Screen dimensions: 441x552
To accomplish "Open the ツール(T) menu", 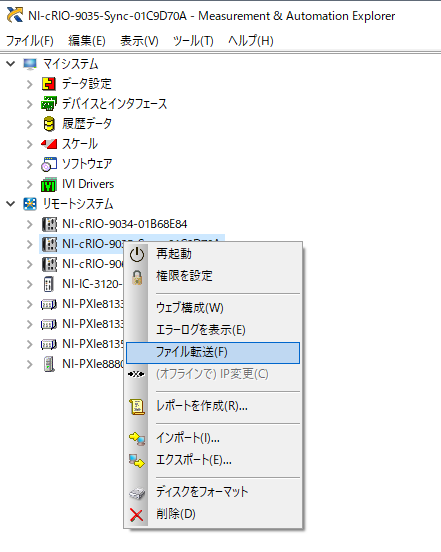I will click(193, 41).
